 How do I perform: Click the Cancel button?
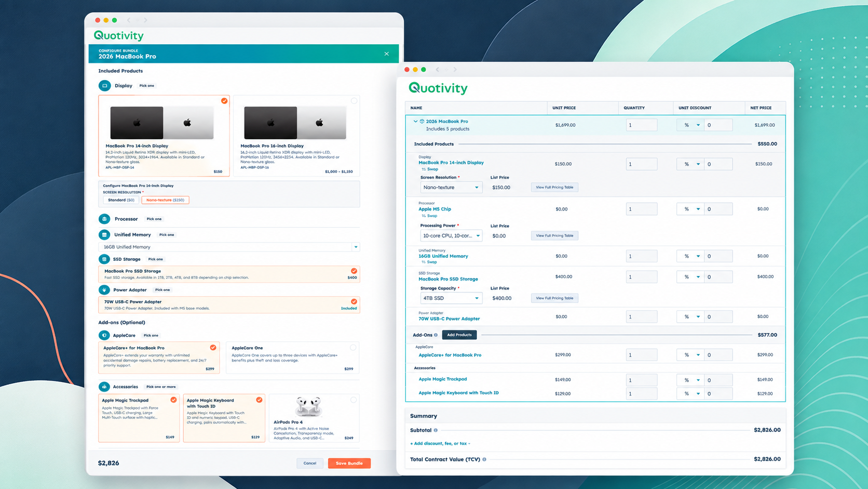pos(310,463)
